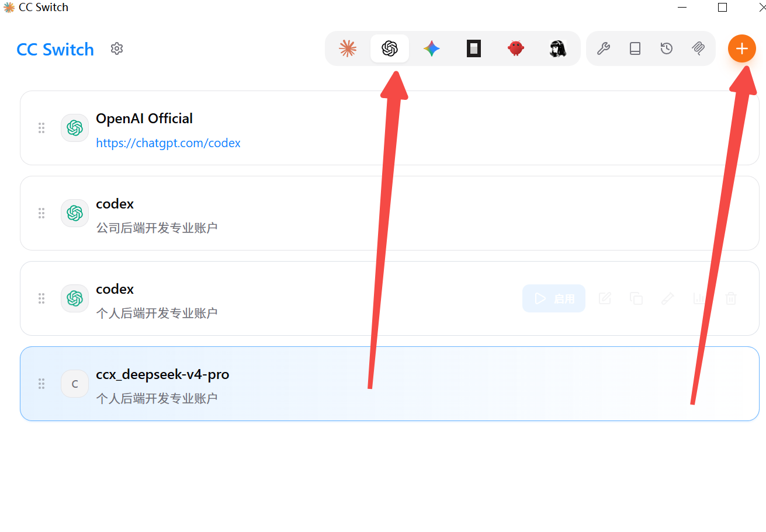Click the 启用 enable button on personal codex

point(554,298)
